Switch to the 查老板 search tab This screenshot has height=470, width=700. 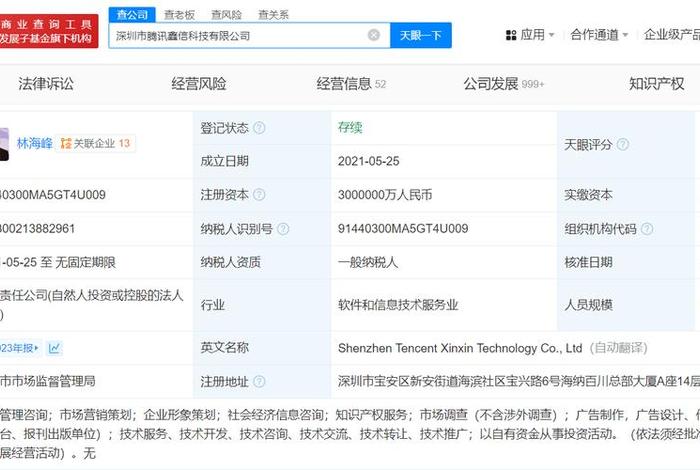click(179, 15)
